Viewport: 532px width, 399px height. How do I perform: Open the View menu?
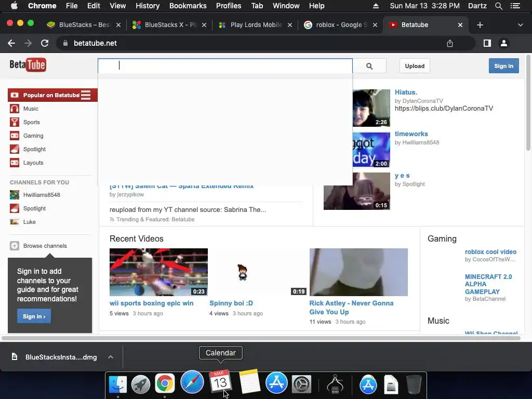pos(118,6)
